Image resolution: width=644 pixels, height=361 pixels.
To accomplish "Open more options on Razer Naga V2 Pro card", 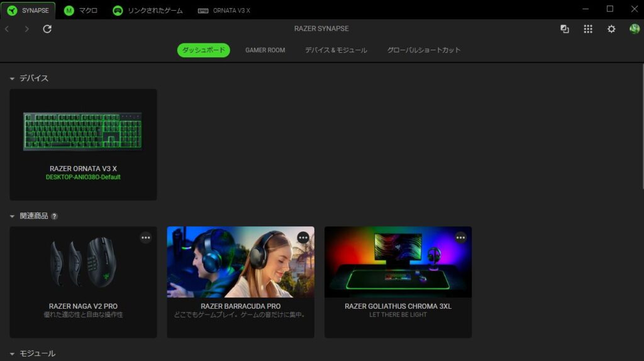I will pos(146,238).
